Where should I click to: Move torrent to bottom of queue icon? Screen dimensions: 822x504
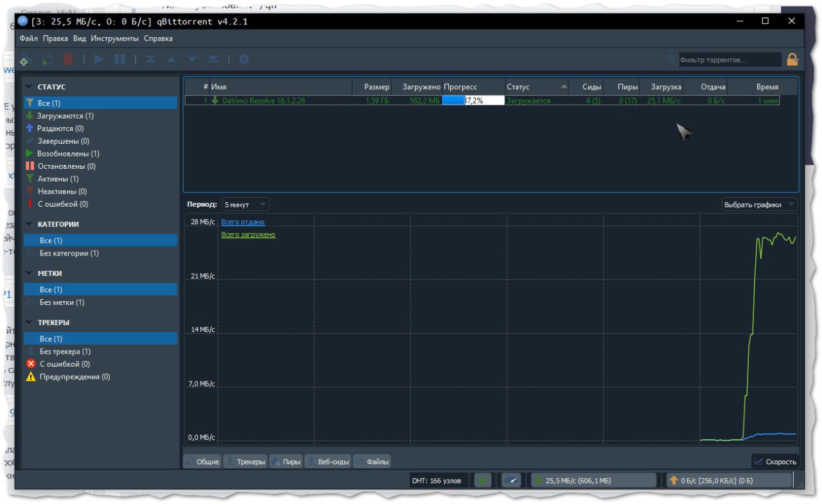point(213,60)
